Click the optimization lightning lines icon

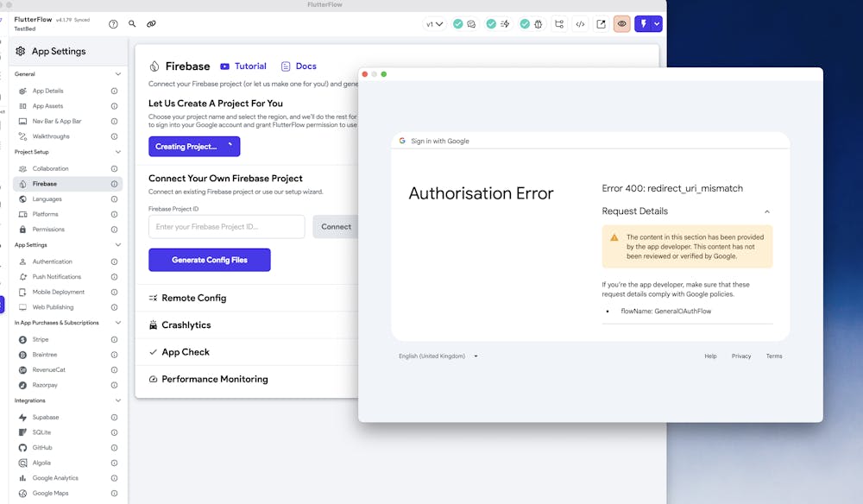505,24
